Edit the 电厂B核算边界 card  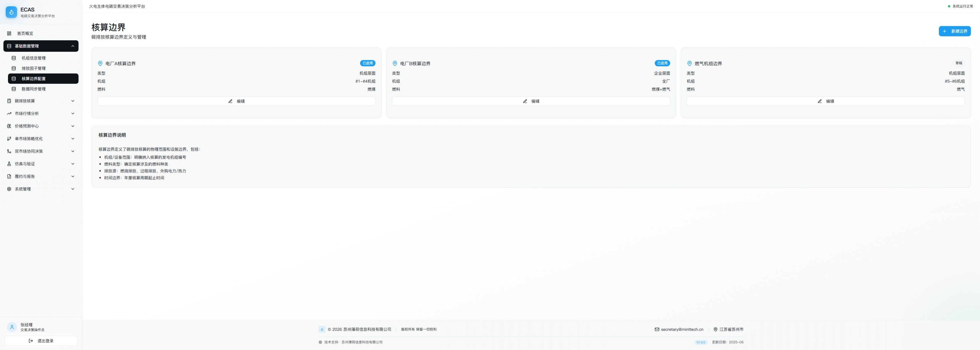(x=531, y=101)
